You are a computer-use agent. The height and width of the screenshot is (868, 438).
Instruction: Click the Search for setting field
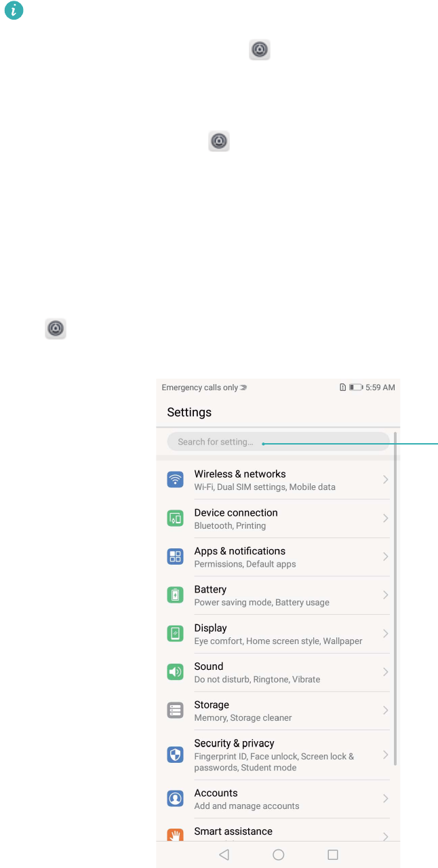pos(278,442)
